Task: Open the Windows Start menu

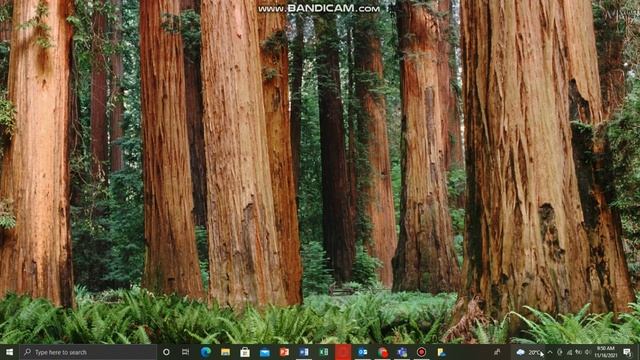Action: (x=9, y=352)
